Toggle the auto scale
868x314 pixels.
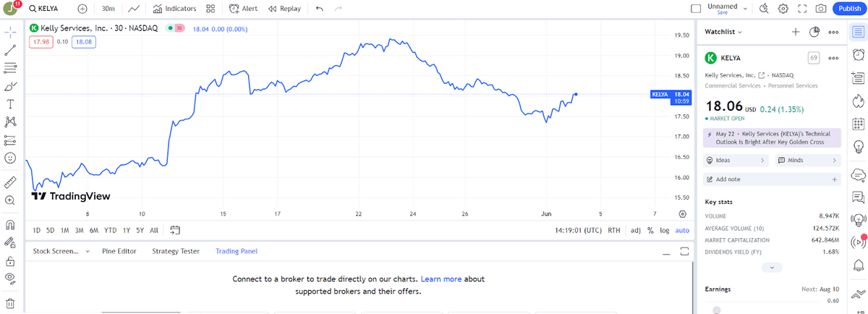click(681, 230)
